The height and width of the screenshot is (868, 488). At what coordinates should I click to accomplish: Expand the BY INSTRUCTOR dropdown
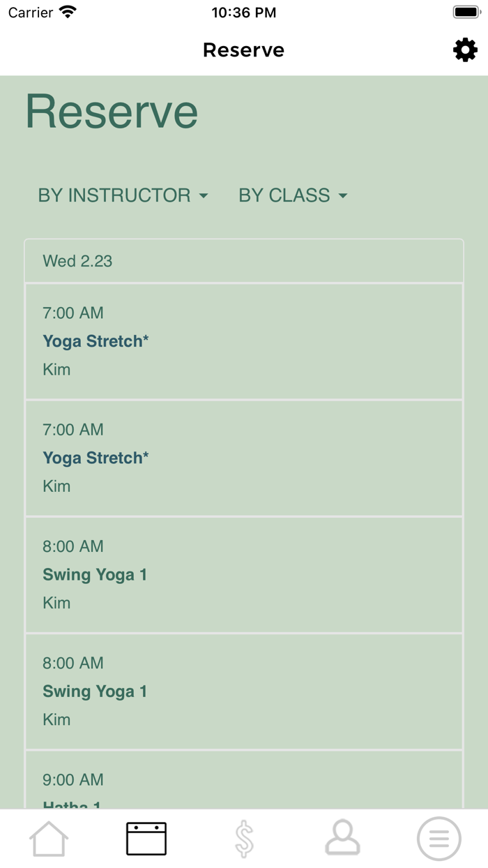(x=123, y=195)
